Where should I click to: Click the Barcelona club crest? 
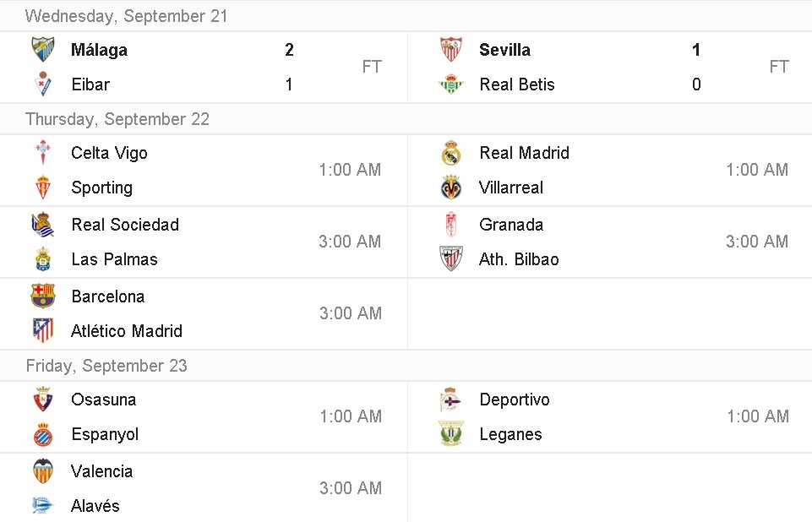[43, 296]
